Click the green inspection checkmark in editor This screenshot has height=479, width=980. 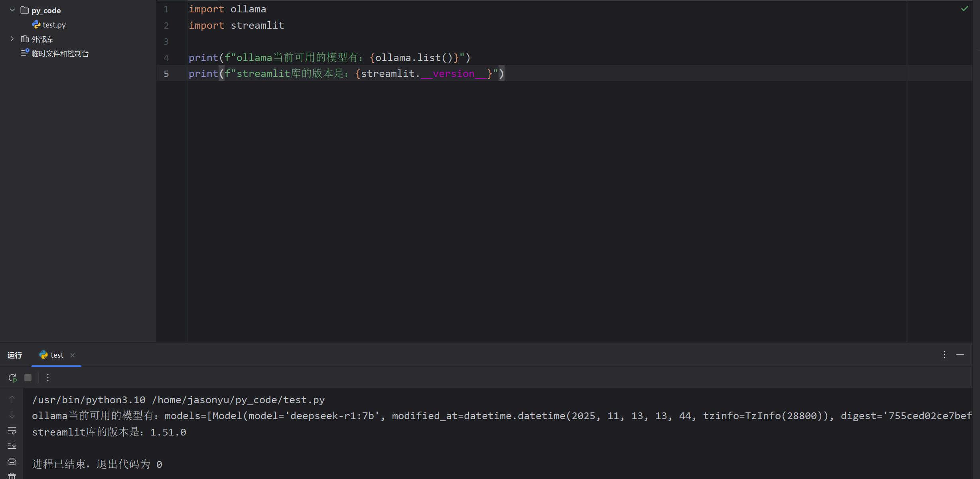click(x=964, y=9)
